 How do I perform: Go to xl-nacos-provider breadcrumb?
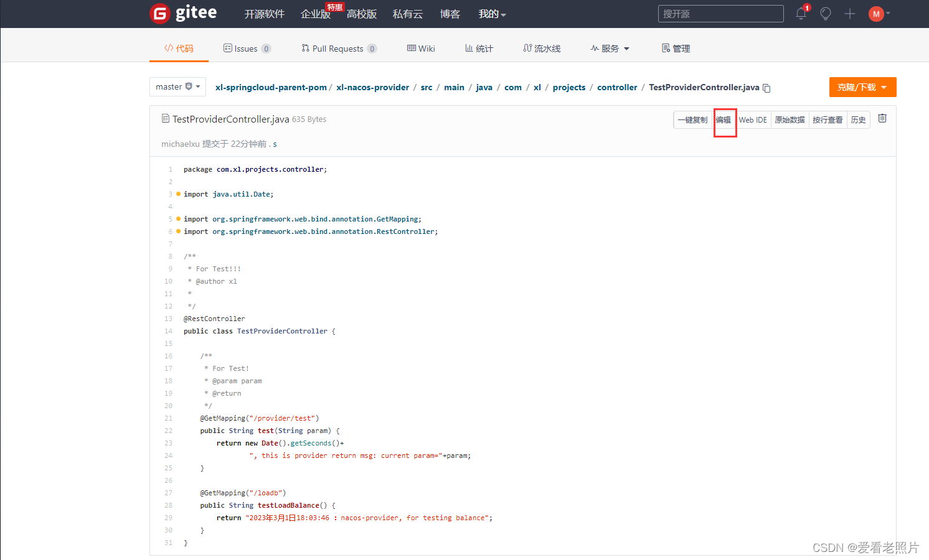(372, 87)
